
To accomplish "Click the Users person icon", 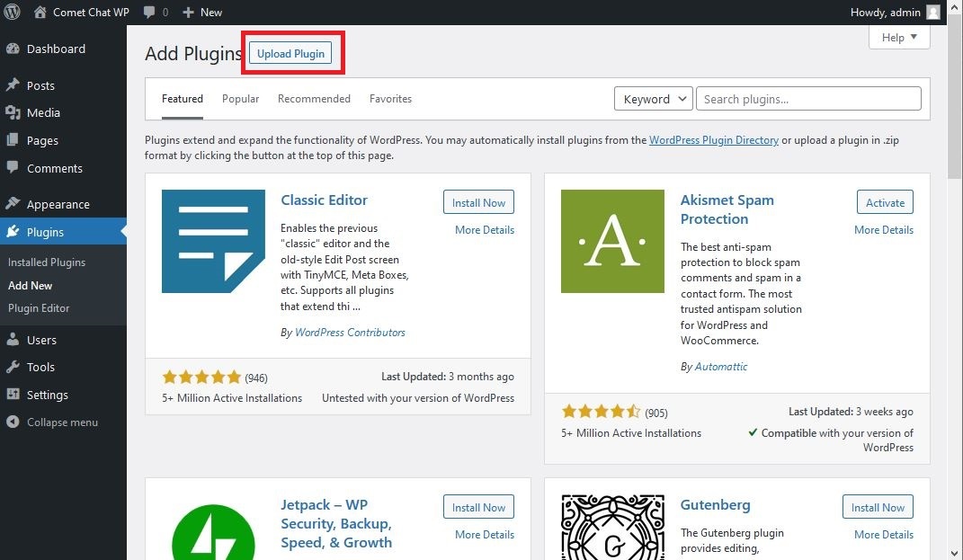I will [13, 339].
